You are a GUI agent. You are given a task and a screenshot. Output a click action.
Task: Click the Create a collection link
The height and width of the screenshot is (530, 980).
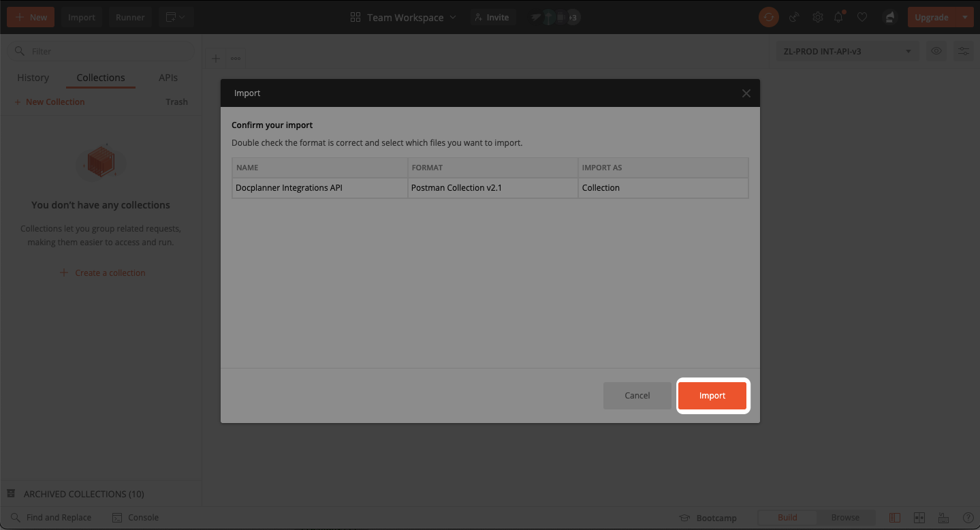pyautogui.click(x=110, y=272)
